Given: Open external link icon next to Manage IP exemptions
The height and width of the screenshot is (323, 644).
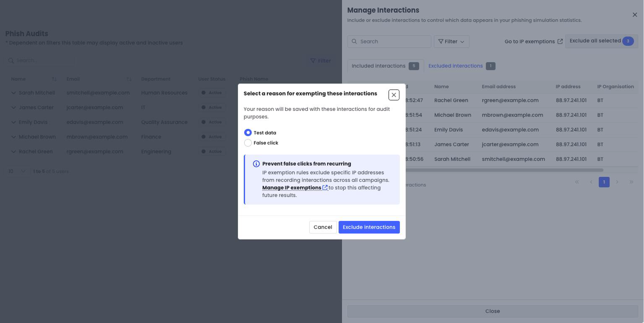Looking at the screenshot, I should pos(325,187).
